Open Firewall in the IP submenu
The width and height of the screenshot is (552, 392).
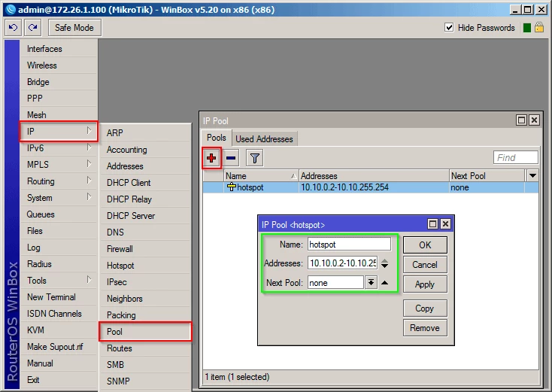[145, 248]
